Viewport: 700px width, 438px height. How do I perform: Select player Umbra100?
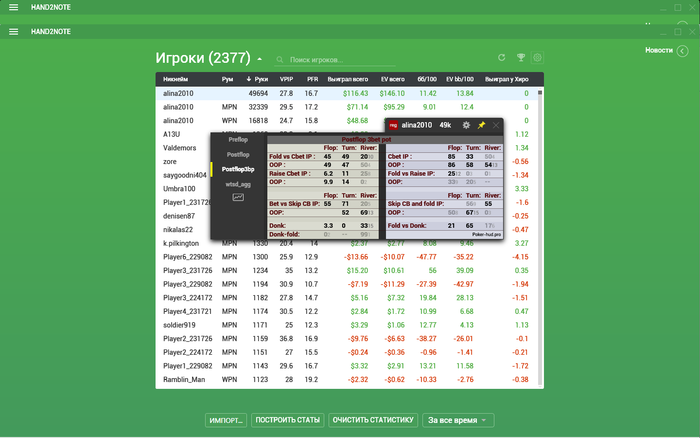179,189
